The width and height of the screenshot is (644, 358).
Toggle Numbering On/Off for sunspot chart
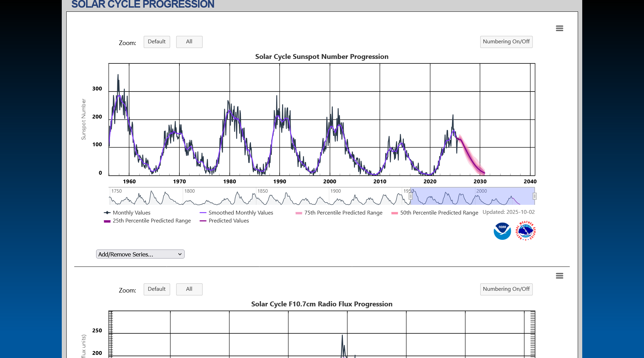tap(506, 42)
